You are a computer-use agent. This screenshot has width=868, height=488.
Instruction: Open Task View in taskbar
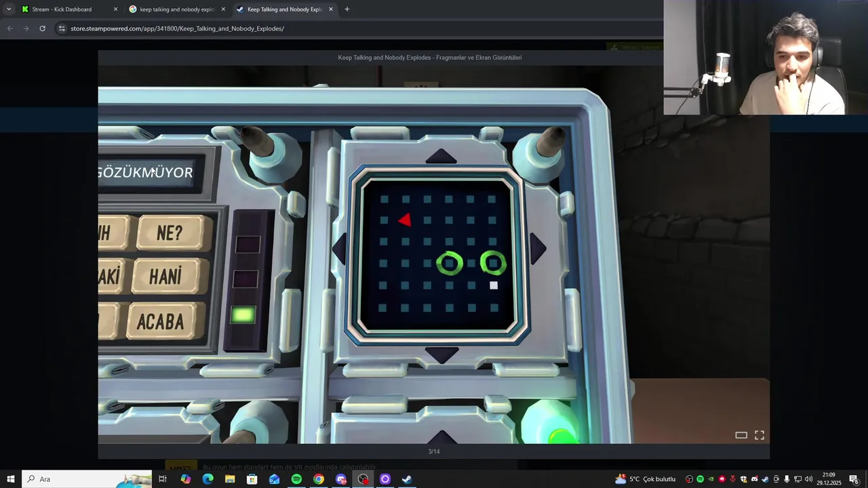point(163,479)
